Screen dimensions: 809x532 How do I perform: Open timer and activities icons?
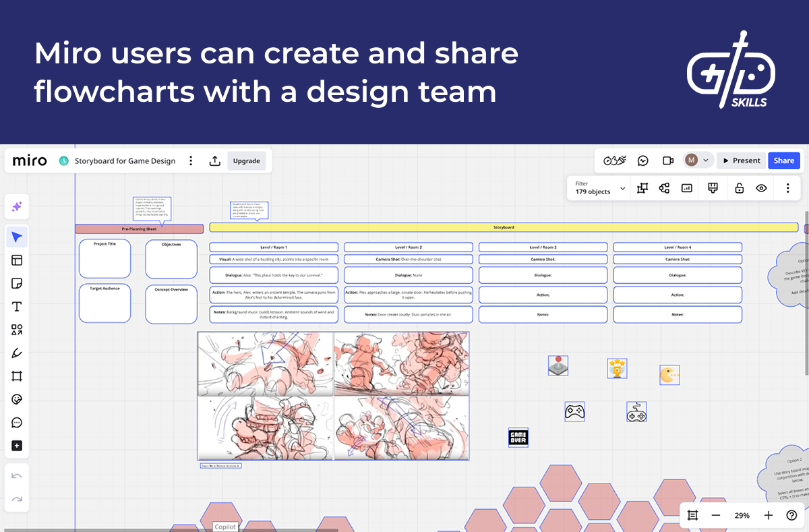pos(615,160)
